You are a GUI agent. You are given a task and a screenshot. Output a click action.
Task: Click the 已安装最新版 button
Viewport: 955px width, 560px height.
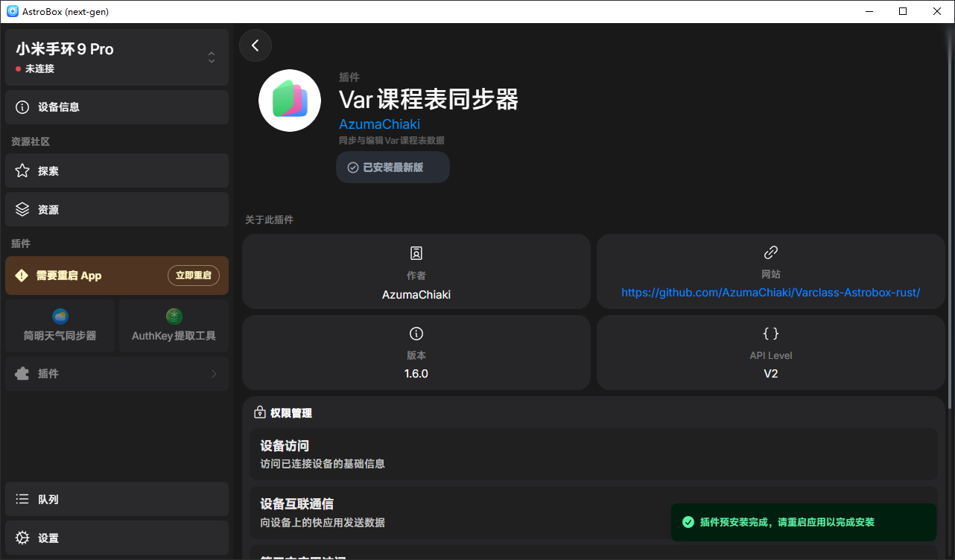pos(393,168)
